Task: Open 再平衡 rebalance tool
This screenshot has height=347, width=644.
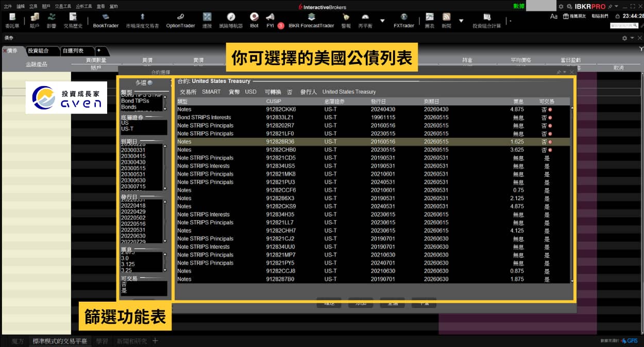Action: [365, 20]
